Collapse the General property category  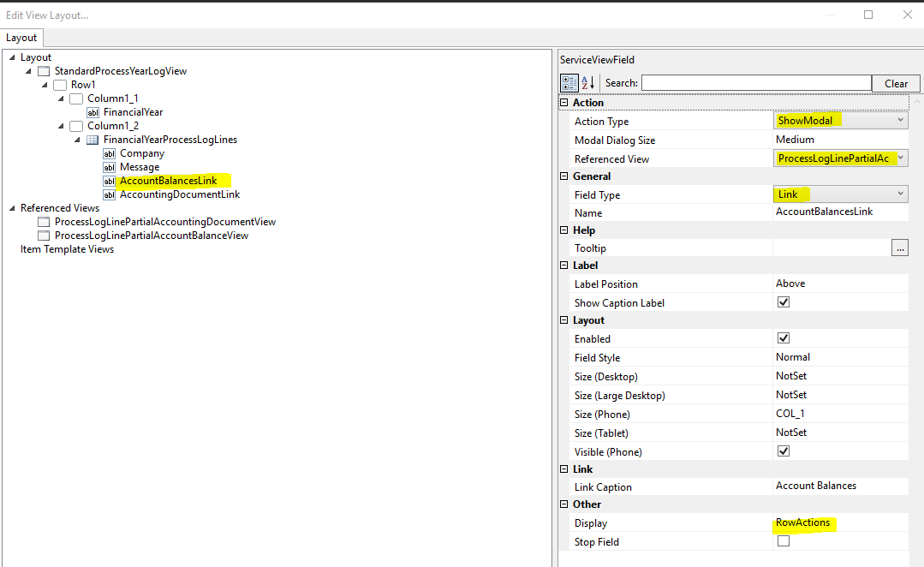(x=564, y=176)
